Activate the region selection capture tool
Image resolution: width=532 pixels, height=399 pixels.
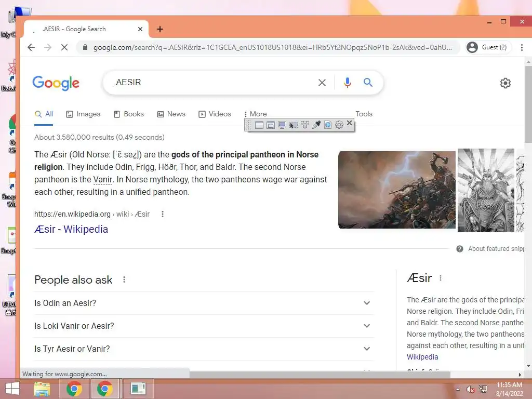(294, 125)
